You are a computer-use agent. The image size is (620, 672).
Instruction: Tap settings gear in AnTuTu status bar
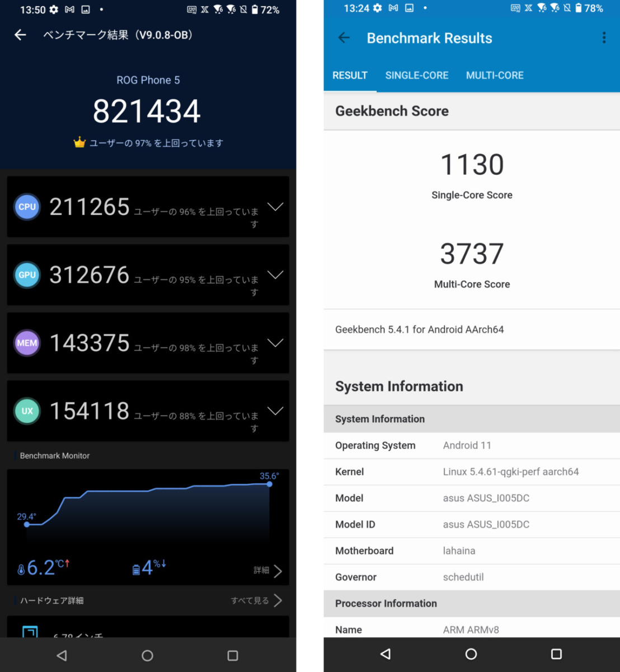tap(54, 10)
